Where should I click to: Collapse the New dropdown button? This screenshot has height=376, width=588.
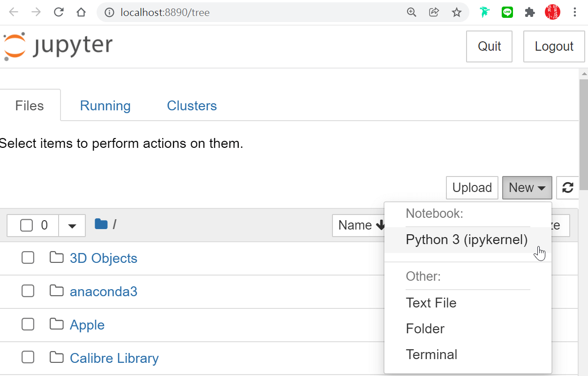(527, 188)
